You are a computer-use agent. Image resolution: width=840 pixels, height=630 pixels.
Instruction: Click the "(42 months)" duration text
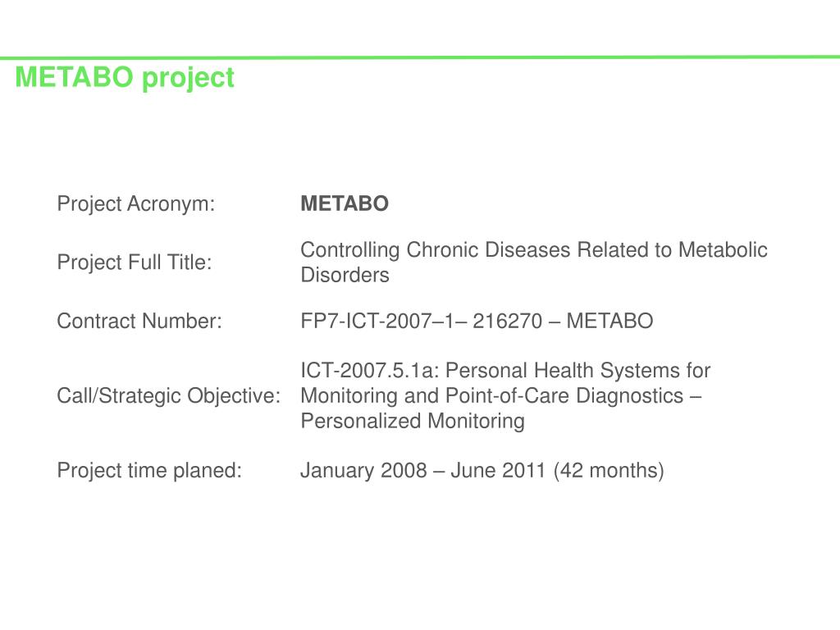[608, 471]
